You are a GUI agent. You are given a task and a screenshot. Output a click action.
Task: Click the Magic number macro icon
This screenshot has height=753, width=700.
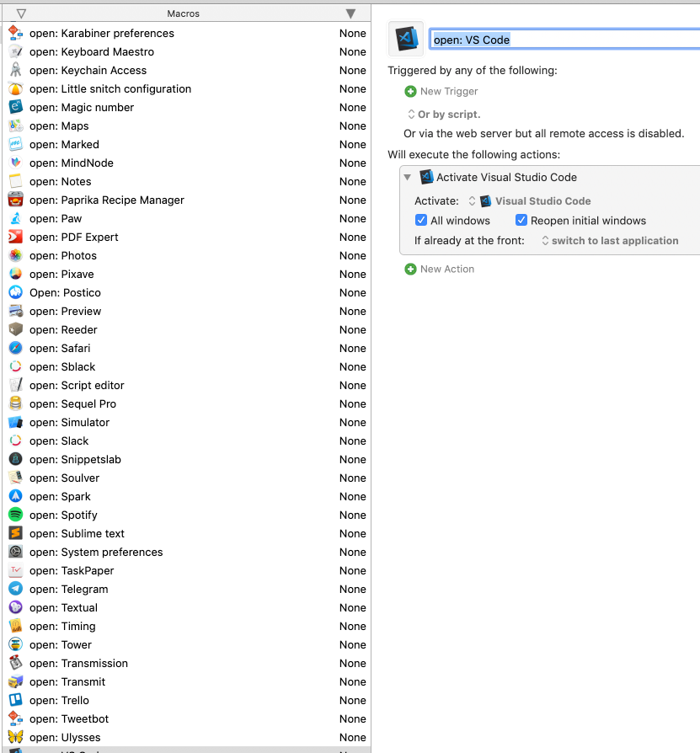pos(16,107)
